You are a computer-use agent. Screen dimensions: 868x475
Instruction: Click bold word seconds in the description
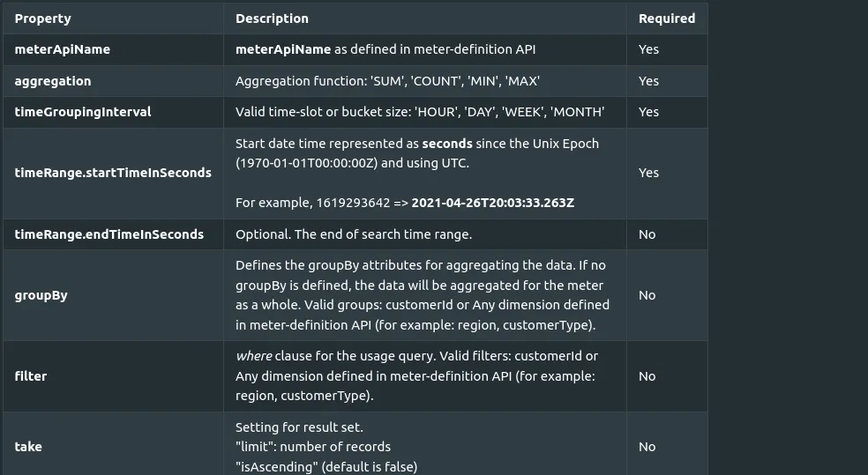click(x=447, y=144)
